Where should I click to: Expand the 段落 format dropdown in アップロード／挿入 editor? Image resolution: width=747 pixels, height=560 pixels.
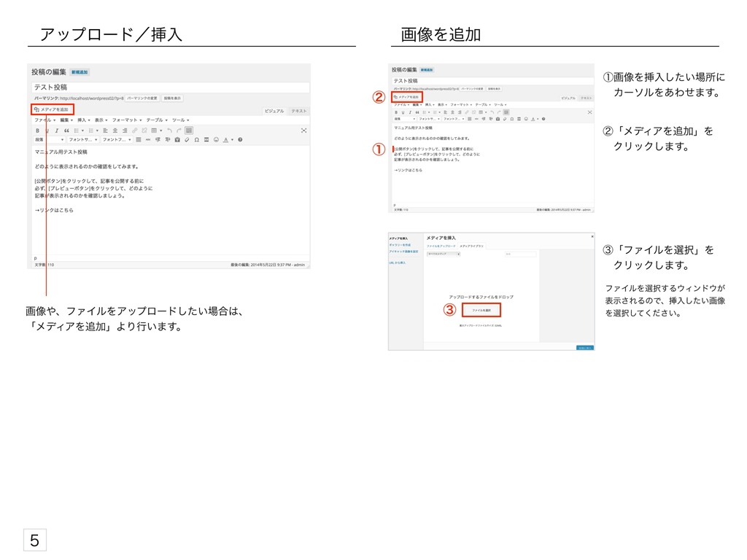pyautogui.click(x=50, y=139)
